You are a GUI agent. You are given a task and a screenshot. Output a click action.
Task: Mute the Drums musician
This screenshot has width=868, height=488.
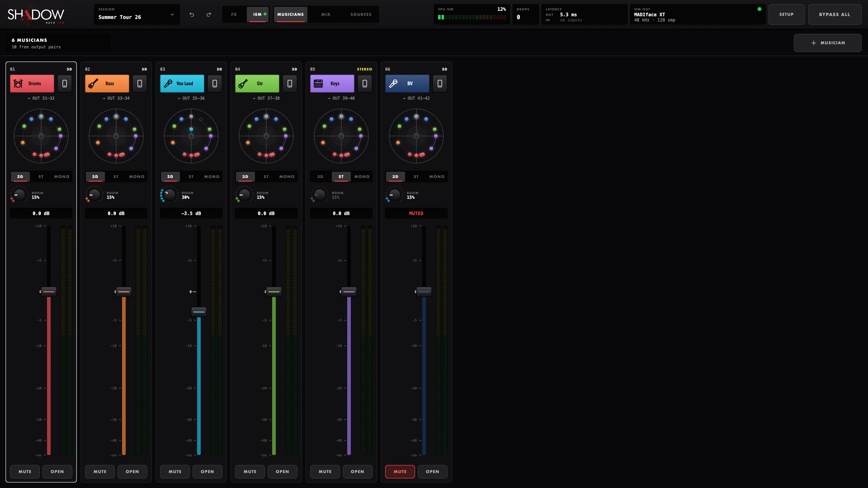pos(25,472)
